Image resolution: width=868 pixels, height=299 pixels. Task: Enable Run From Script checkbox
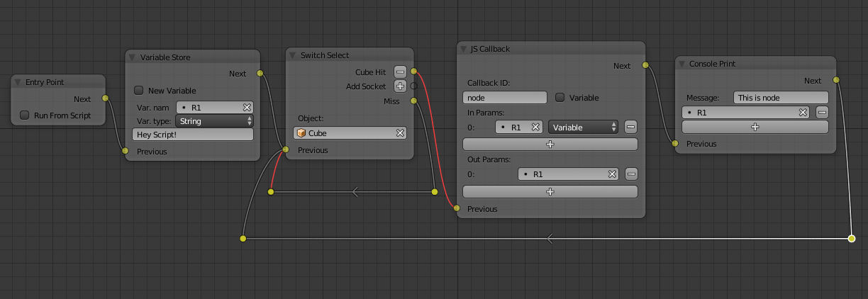[x=25, y=115]
